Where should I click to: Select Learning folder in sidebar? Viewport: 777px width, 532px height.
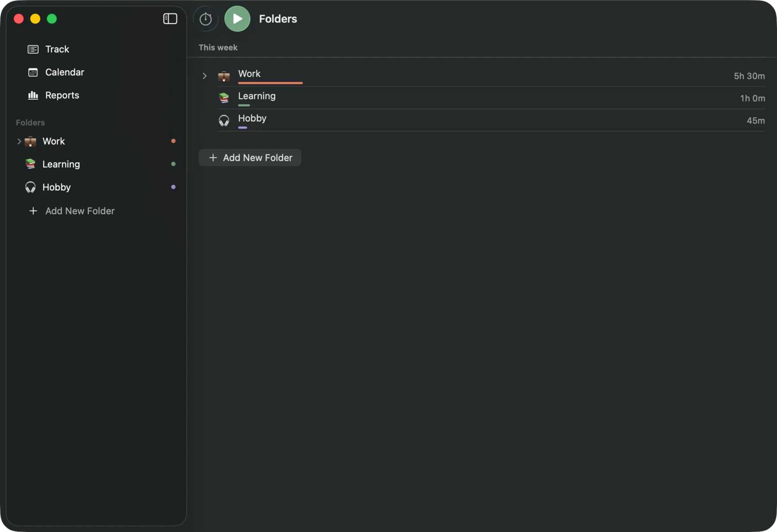(61, 164)
